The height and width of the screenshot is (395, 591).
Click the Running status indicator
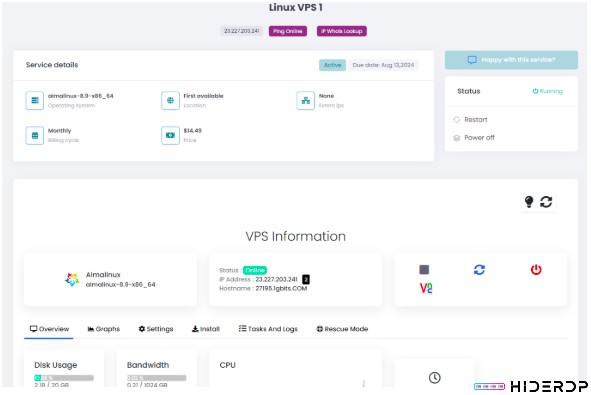click(x=547, y=91)
